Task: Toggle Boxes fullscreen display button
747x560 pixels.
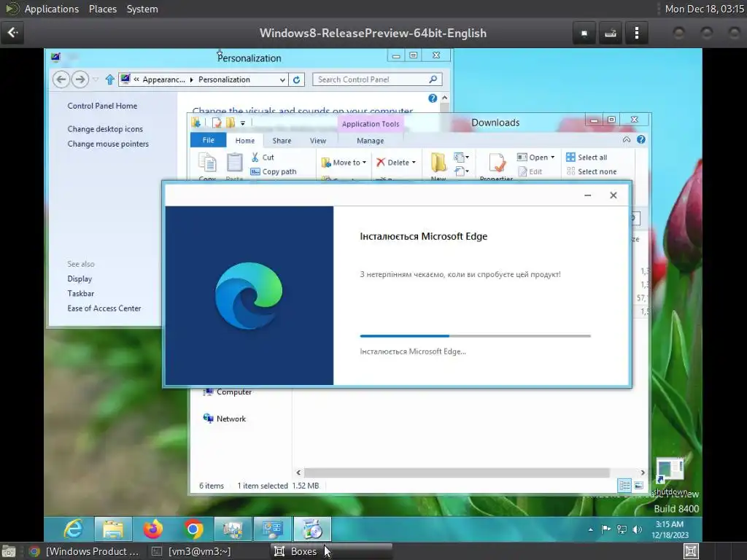Action: 584,33
